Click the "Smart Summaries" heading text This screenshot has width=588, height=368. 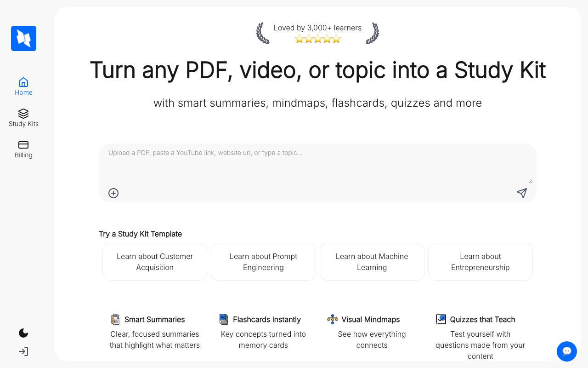[154, 319]
